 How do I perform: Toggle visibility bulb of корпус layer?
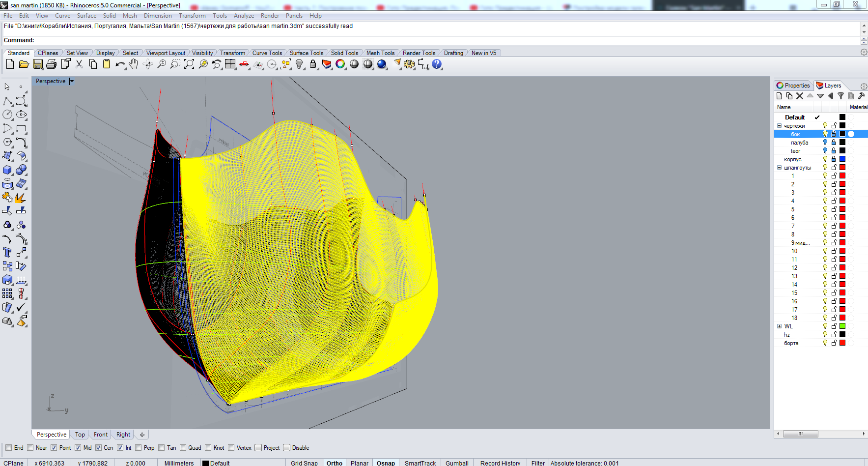(825, 159)
